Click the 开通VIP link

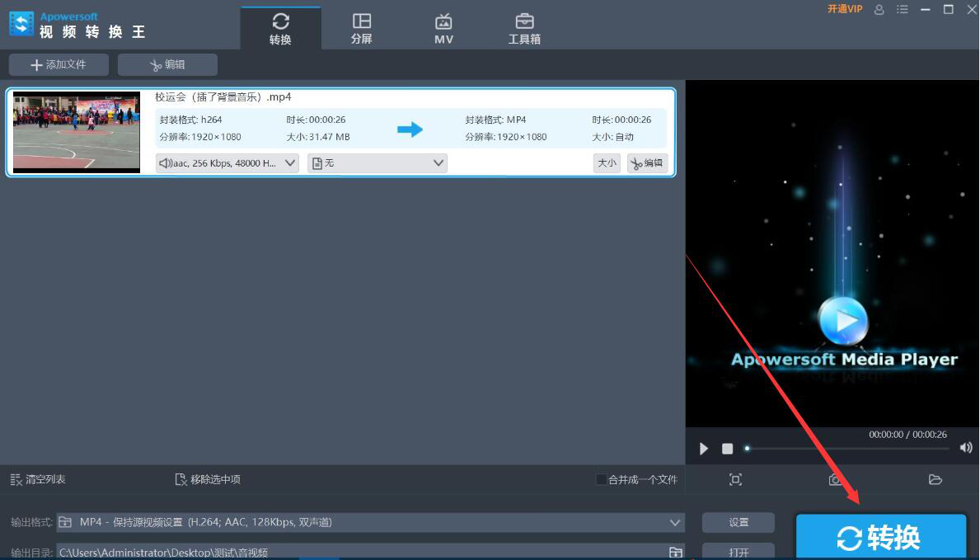pos(844,9)
